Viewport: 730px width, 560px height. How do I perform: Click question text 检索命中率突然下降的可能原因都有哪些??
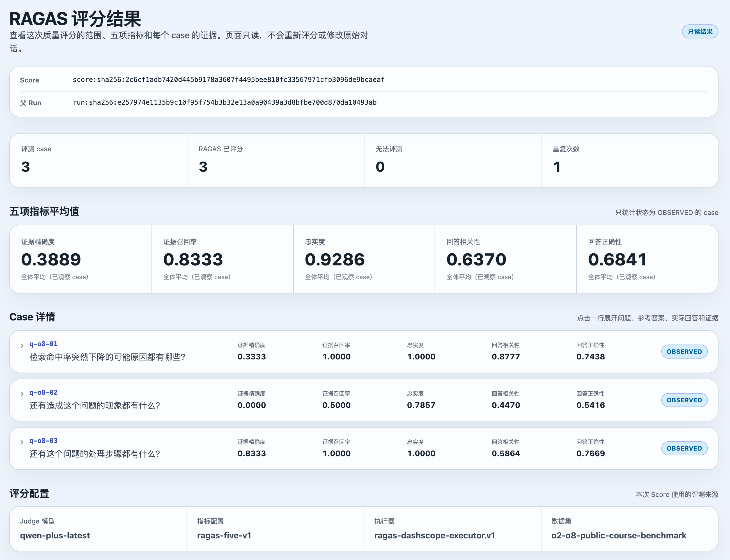(107, 357)
